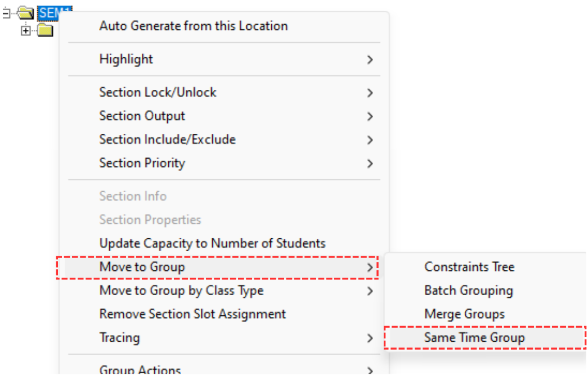The width and height of the screenshot is (588, 376).
Task: Choose Auto Generate from this Location
Action: coord(193,26)
